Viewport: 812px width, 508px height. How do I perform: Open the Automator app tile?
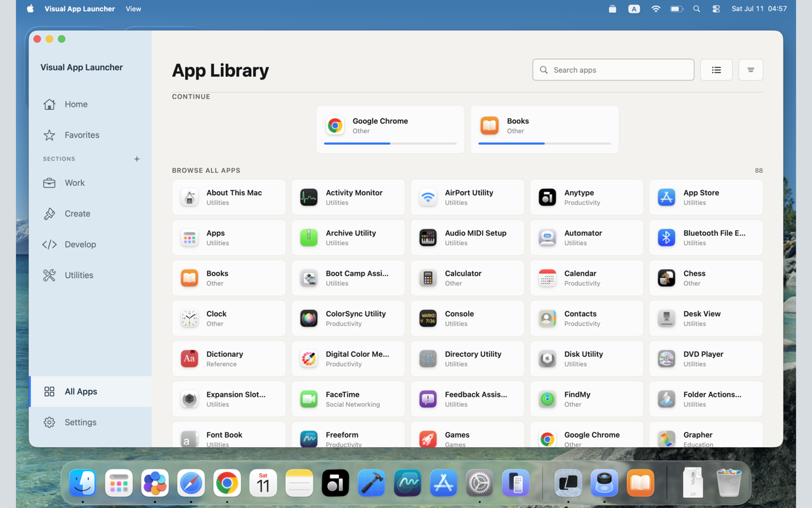587,237
